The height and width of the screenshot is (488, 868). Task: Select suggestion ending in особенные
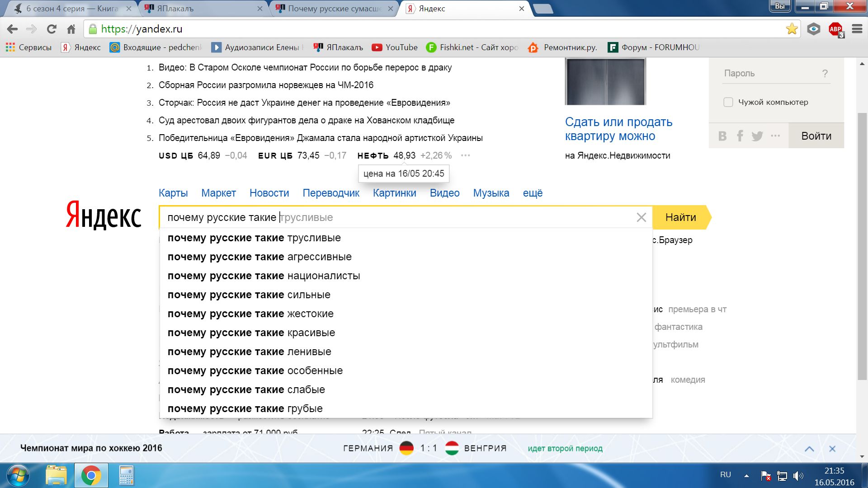(x=406, y=371)
